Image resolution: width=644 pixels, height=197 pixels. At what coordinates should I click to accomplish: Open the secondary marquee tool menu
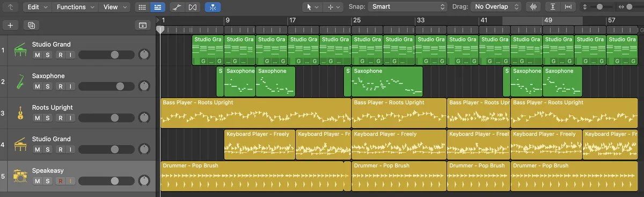click(334, 7)
